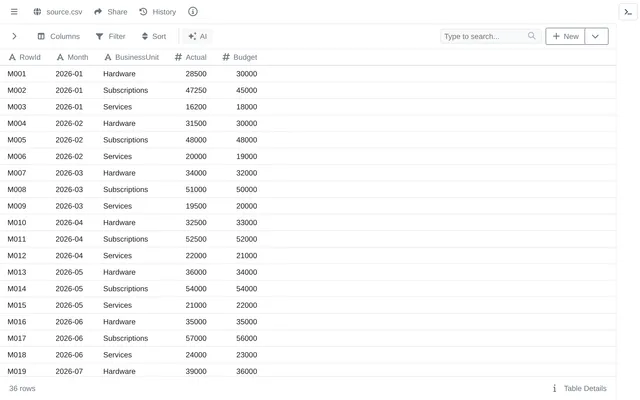Click Month cell in row M004
The width and height of the screenshot is (640, 400).
[69, 123]
